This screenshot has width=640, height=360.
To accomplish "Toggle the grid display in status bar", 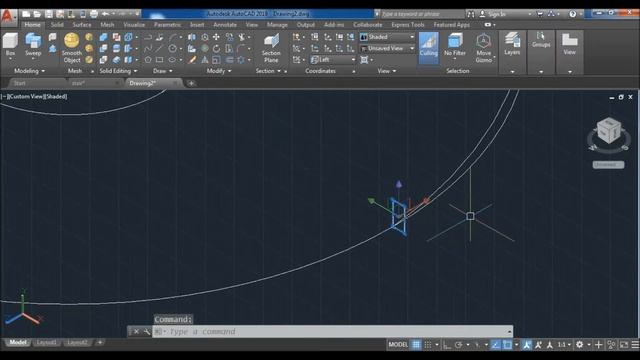I will pyautogui.click(x=416, y=345).
